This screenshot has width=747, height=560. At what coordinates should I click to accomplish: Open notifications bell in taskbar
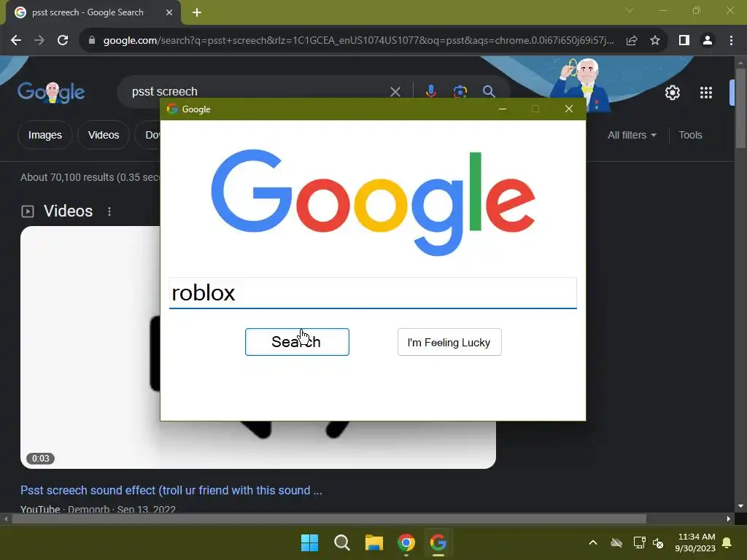tap(727, 542)
